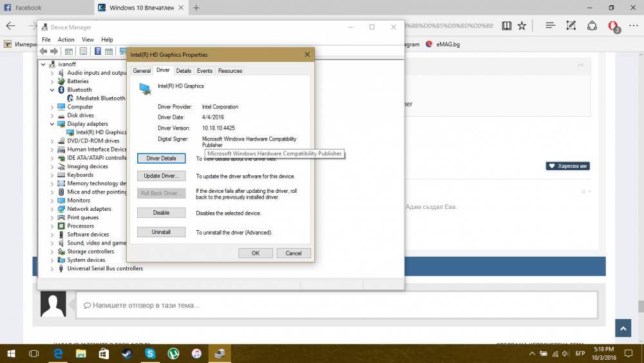This screenshot has width=644, height=363.
Task: Click the blue Help question-mark toolbar icon
Action: coord(98,52)
